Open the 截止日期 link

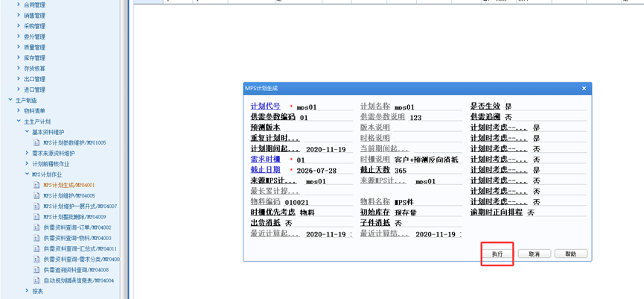tap(266, 170)
